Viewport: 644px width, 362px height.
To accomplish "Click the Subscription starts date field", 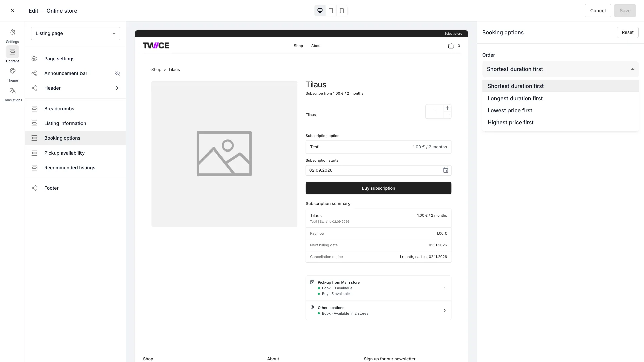I will coord(378,170).
